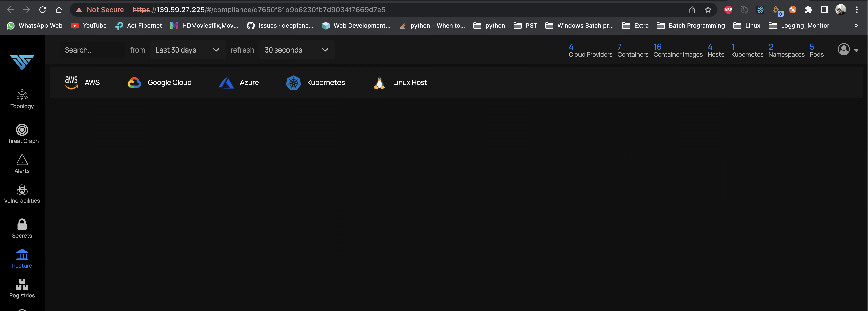Switch to the Kubernetes tab
Image resolution: width=868 pixels, height=311 pixels.
(315, 83)
